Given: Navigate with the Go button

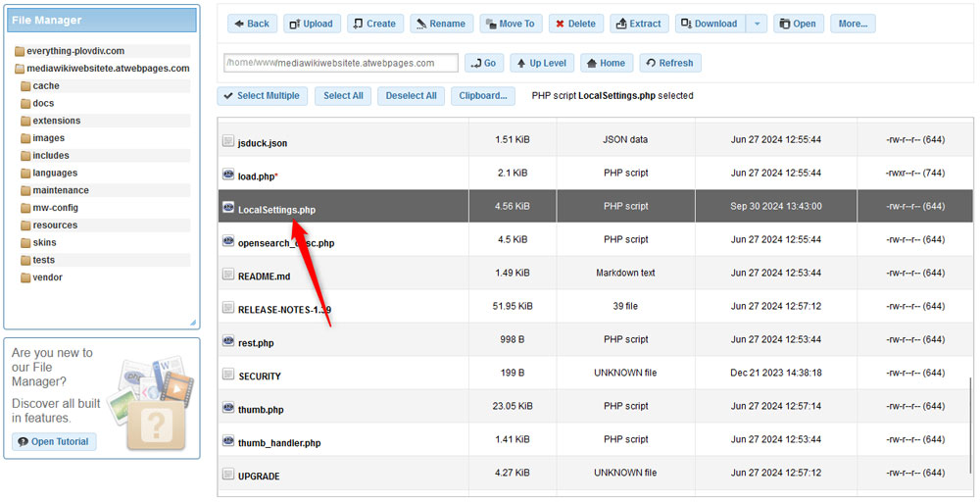Looking at the screenshot, I should coord(484,63).
